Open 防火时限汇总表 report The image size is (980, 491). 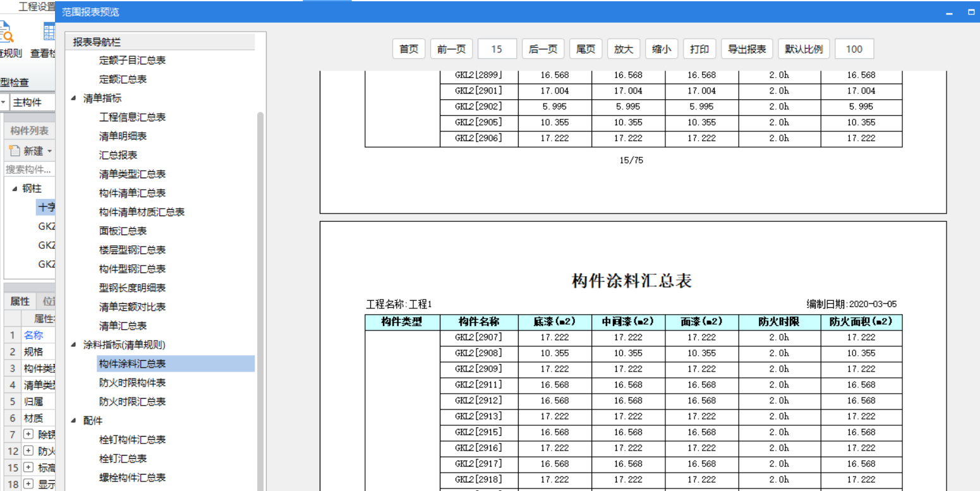point(133,402)
